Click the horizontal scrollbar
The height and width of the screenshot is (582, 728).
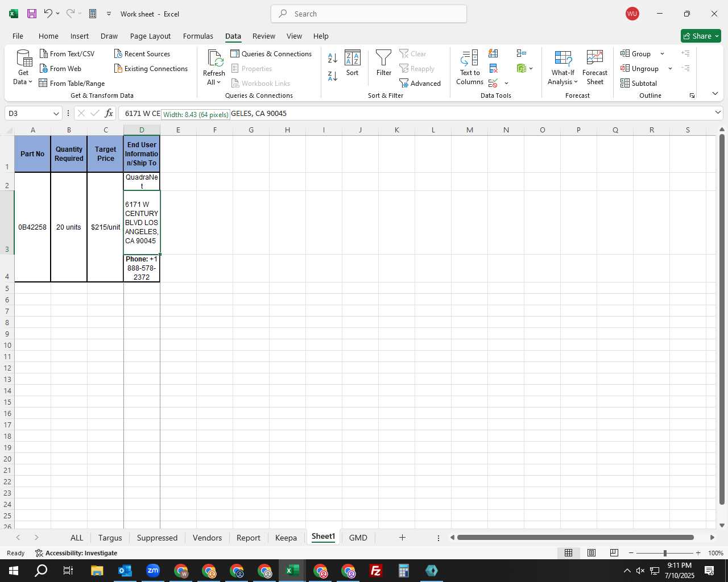pos(575,537)
